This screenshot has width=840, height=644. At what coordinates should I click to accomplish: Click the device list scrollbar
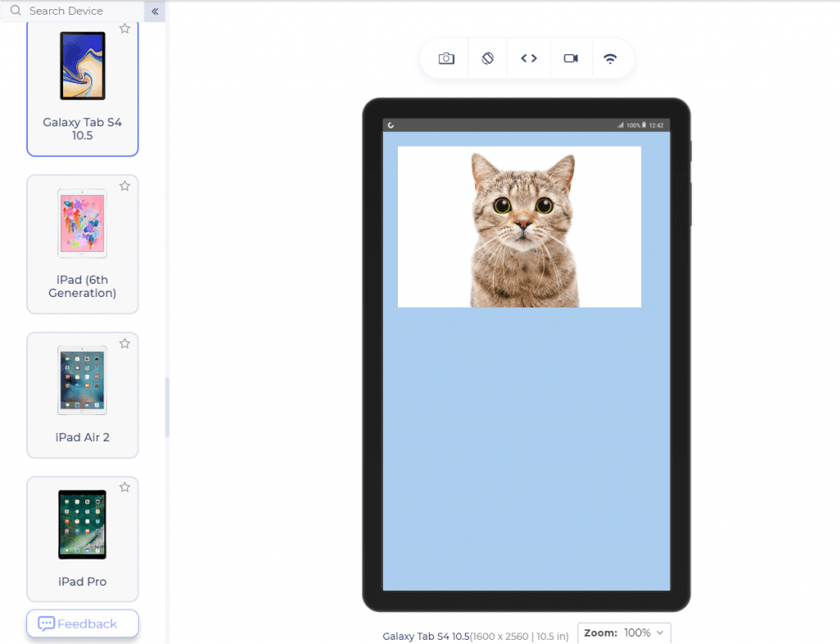[167, 407]
